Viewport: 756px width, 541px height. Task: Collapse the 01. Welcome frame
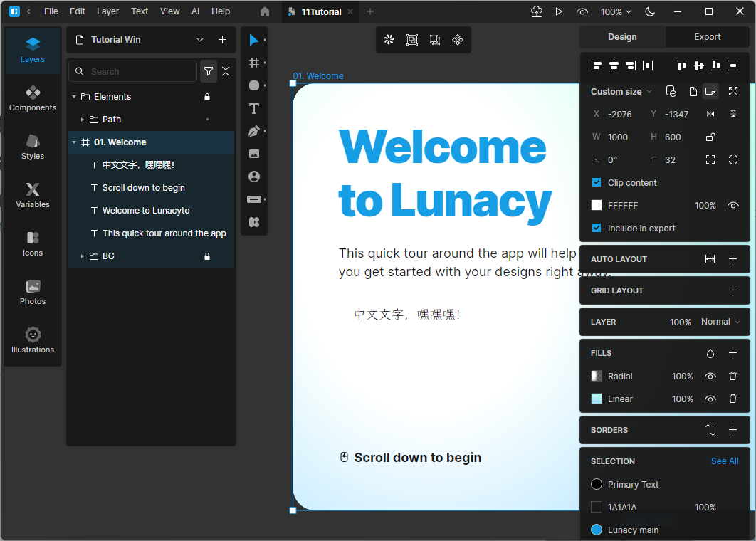tap(74, 142)
